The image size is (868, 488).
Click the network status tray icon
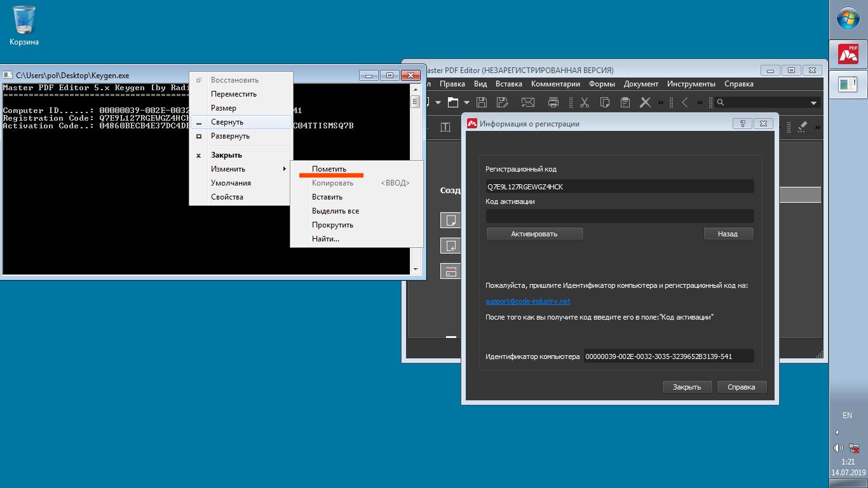click(x=855, y=448)
